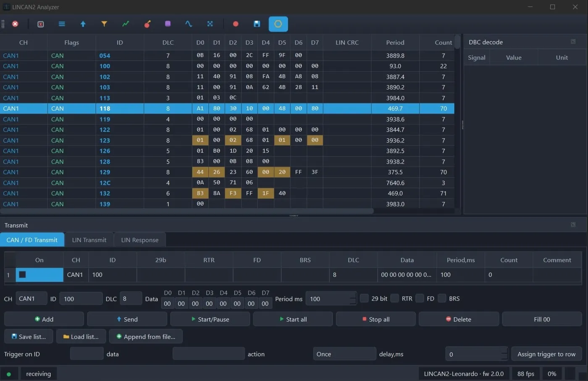Click the boxed X clear icon
Screen dimensions: 588x381
41,24
